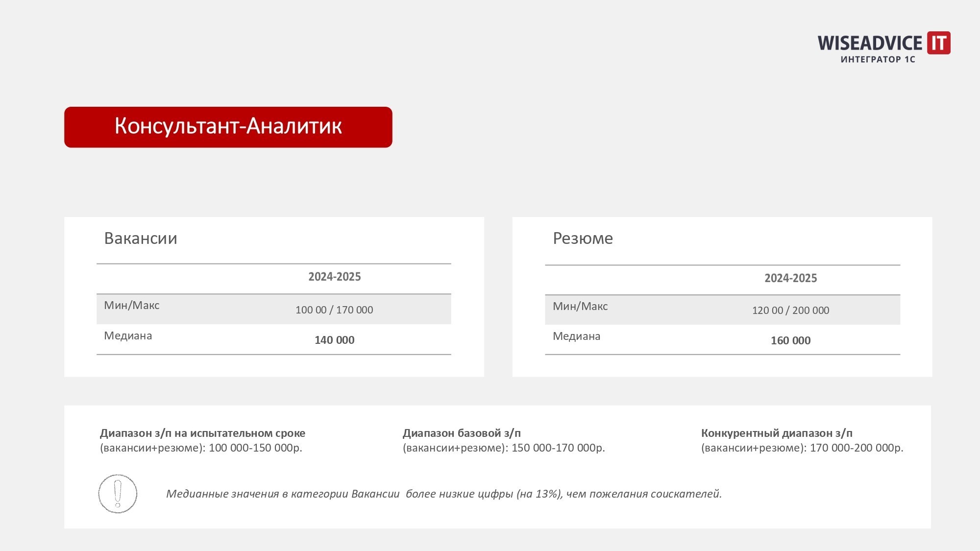Click the ИНТЕГРАТОР 1С subtitle text
Viewport: 980px width, 551px height.
coord(878,60)
